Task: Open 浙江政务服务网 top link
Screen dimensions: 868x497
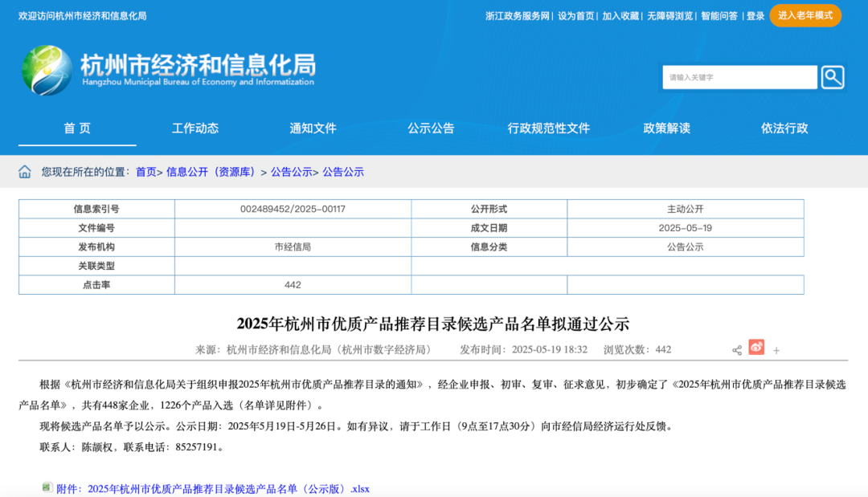Action: [517, 16]
